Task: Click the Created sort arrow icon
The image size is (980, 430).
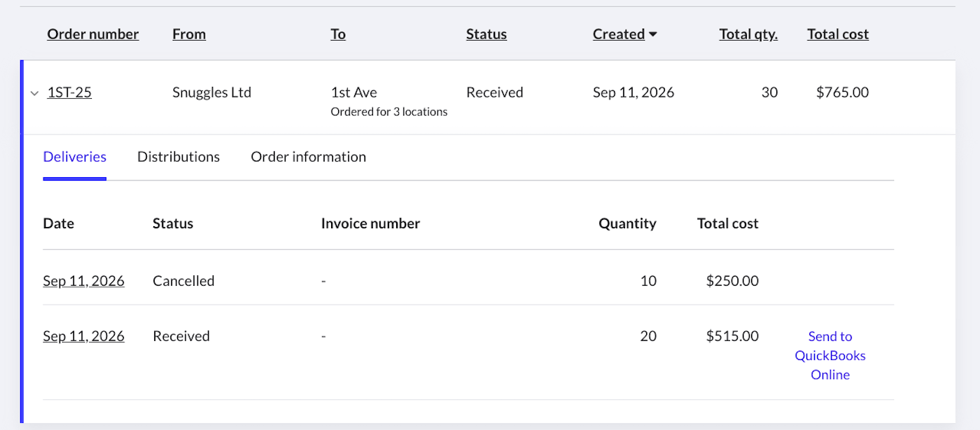Action: [653, 34]
